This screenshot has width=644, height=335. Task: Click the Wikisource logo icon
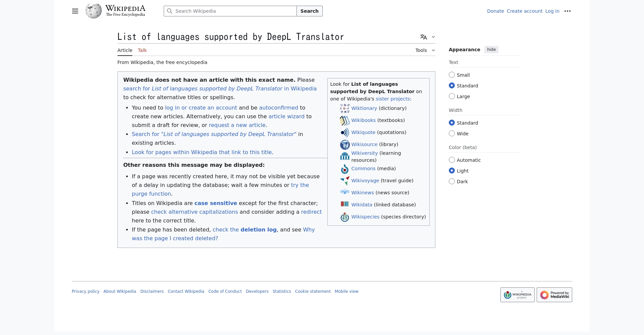point(345,144)
